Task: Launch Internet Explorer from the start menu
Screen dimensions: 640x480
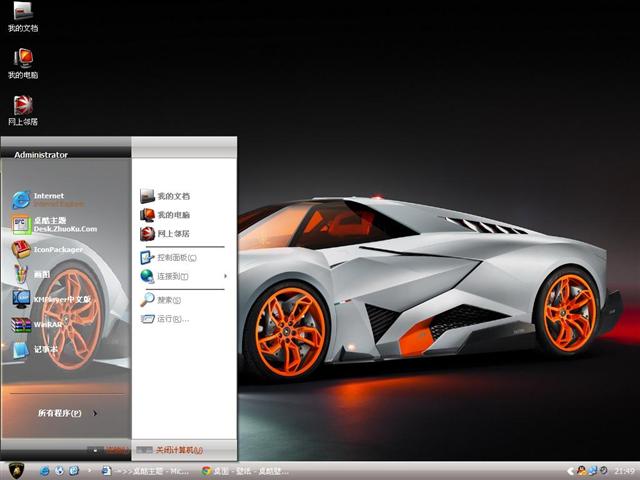Action: [x=48, y=200]
